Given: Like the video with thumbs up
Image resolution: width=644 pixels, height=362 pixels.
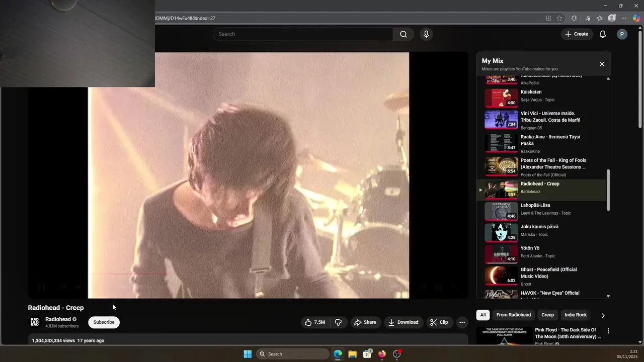Looking at the screenshot, I should tap(314, 322).
